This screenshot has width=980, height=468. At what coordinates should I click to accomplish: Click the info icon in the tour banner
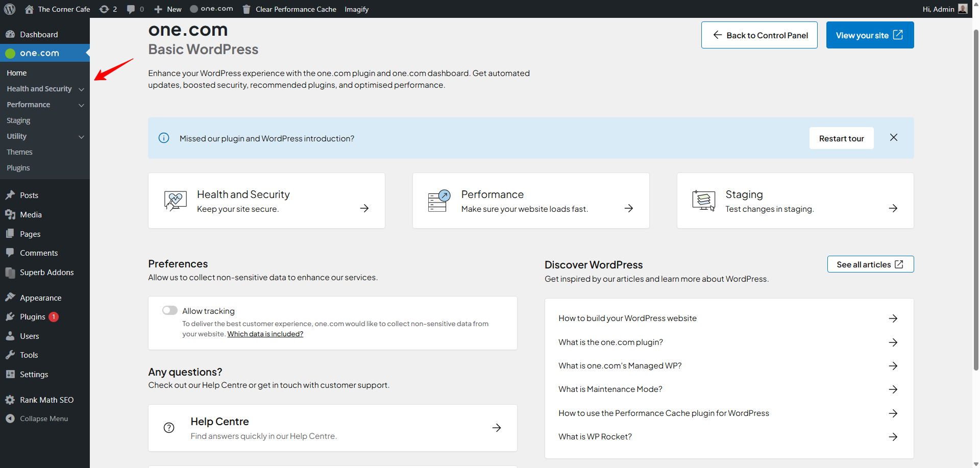click(x=164, y=138)
